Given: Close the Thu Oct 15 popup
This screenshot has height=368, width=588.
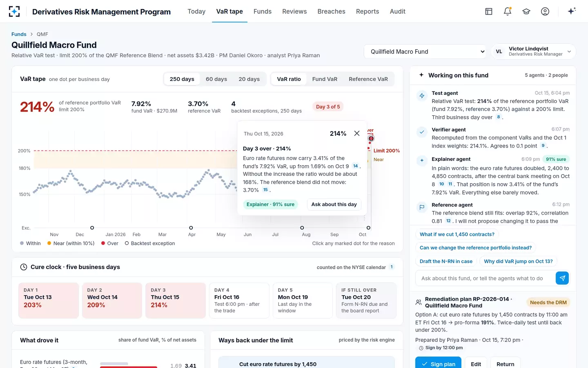Looking at the screenshot, I should coord(357,133).
